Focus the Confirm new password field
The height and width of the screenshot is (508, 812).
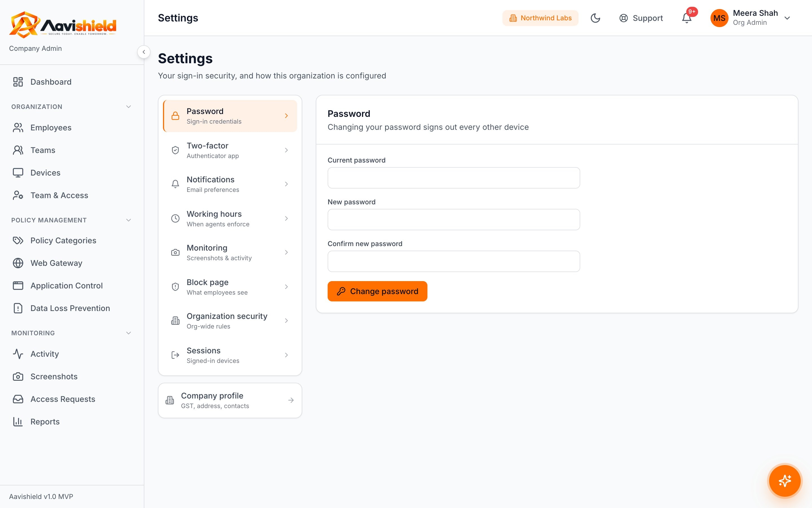[454, 261]
